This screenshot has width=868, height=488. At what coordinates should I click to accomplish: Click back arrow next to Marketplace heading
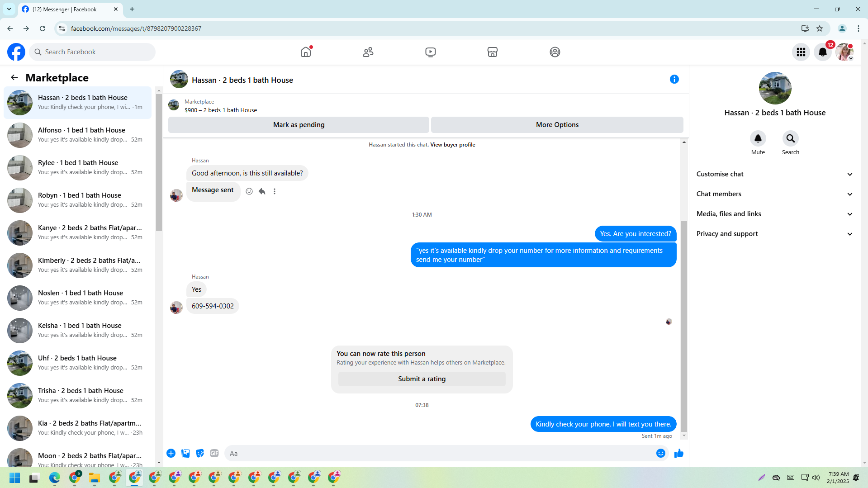click(x=14, y=77)
